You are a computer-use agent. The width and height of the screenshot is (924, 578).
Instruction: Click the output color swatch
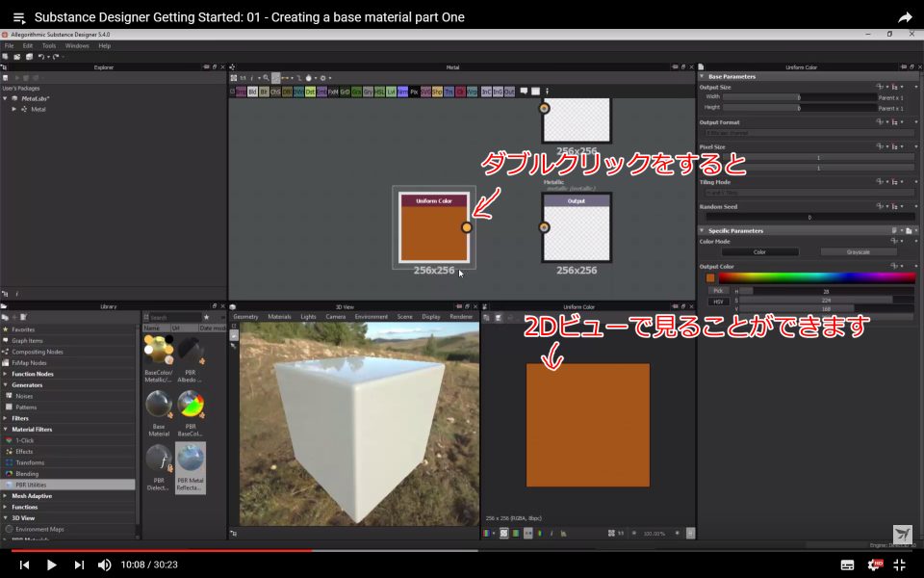pos(710,277)
